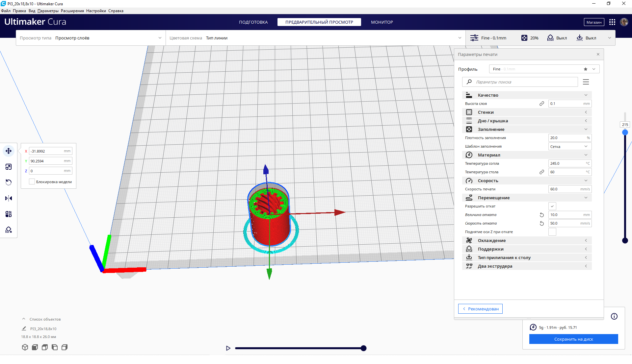Expand the Охлаждение section
The image size is (632, 364).
tap(527, 240)
